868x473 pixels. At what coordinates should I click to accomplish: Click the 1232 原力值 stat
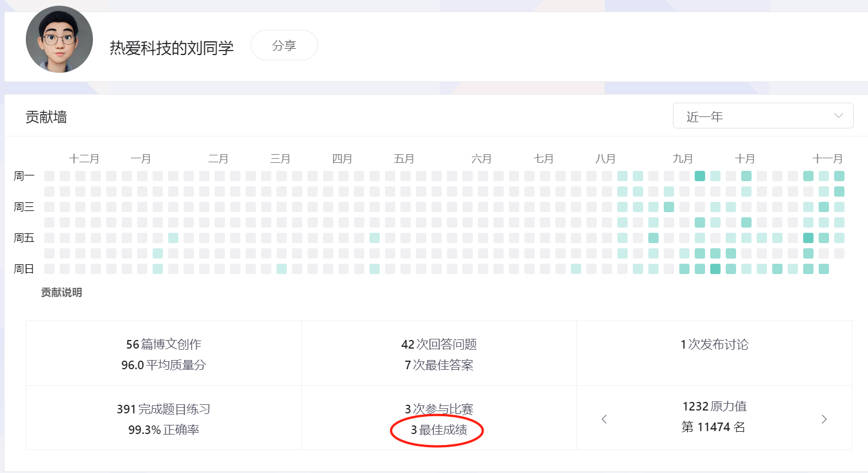pyautogui.click(x=714, y=406)
